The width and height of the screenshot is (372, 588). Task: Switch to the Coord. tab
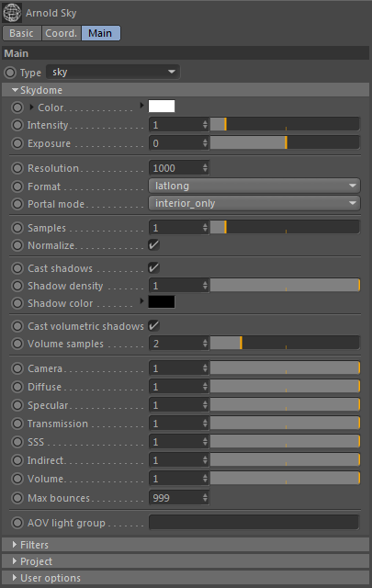[62, 33]
